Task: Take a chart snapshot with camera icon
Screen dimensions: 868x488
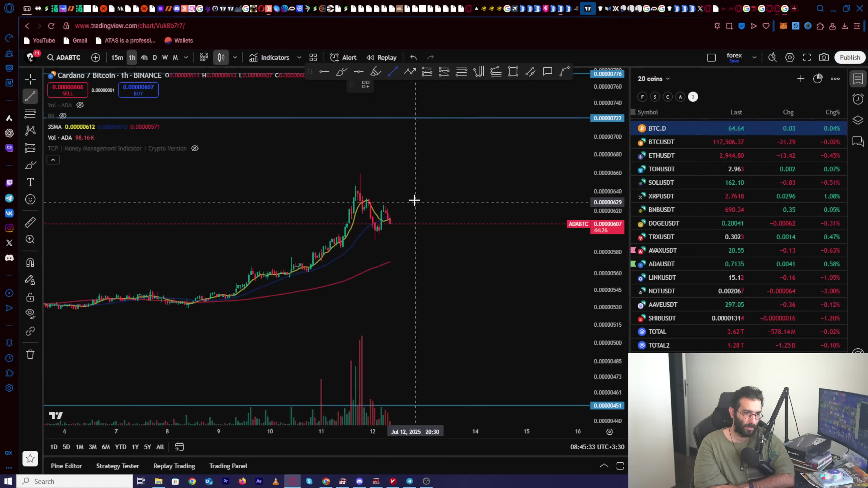Action: click(x=823, y=58)
